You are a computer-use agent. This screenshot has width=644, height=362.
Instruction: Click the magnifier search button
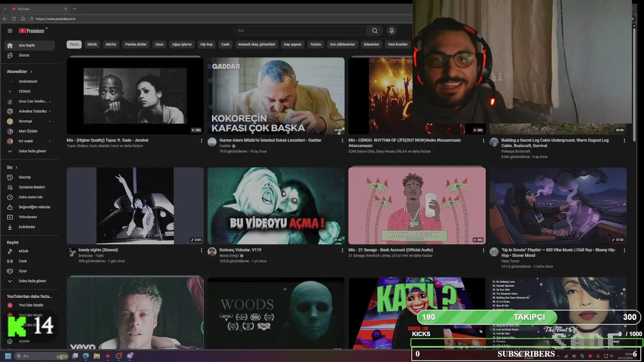tap(374, 31)
